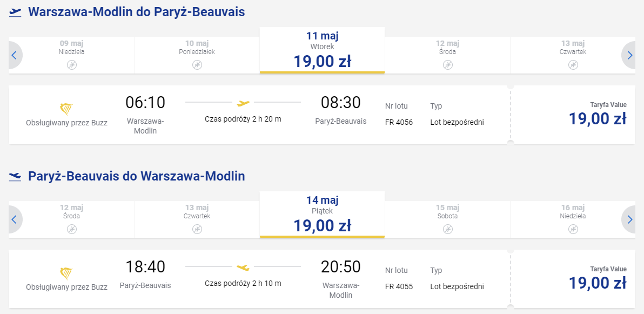The width and height of the screenshot is (644, 314).
Task: Choose outbound Taryfa Value 19,00 zł fare
Action: pyautogui.click(x=573, y=115)
